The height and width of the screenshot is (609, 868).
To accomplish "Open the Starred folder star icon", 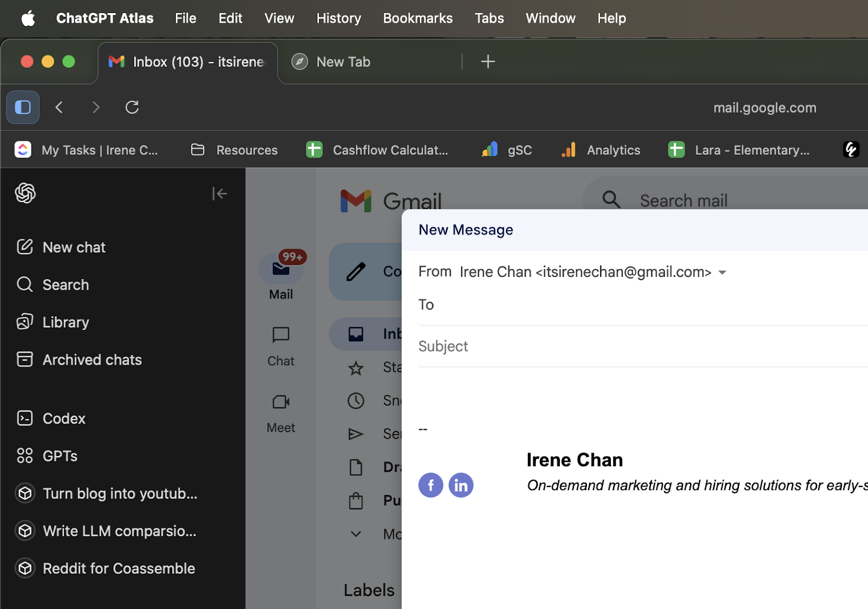I will (356, 368).
